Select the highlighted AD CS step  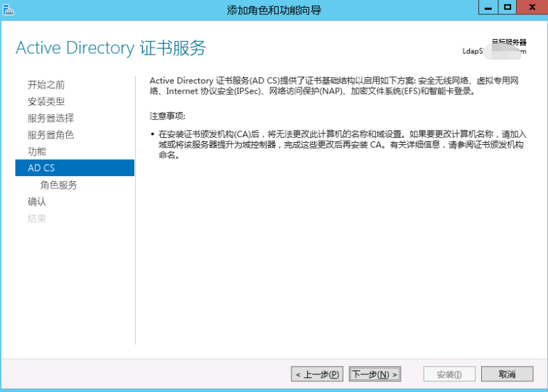coord(75,168)
